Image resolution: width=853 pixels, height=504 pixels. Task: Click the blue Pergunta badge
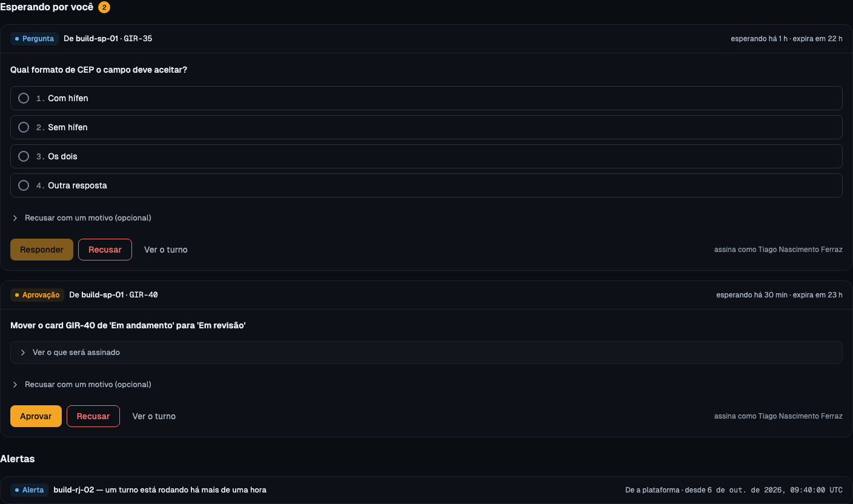pos(35,39)
